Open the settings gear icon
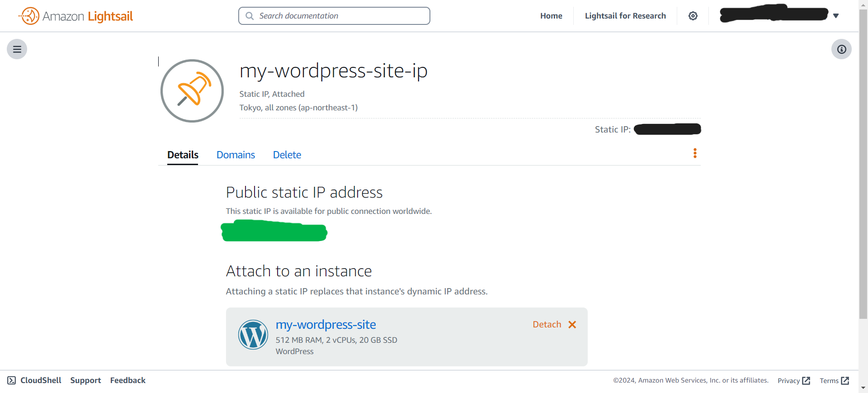The image size is (868, 393). (x=693, y=16)
